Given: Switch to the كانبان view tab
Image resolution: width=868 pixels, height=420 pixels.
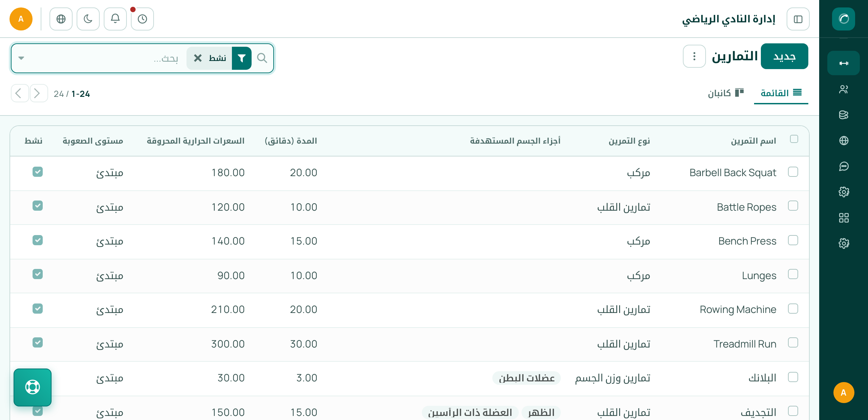Looking at the screenshot, I should click(726, 93).
